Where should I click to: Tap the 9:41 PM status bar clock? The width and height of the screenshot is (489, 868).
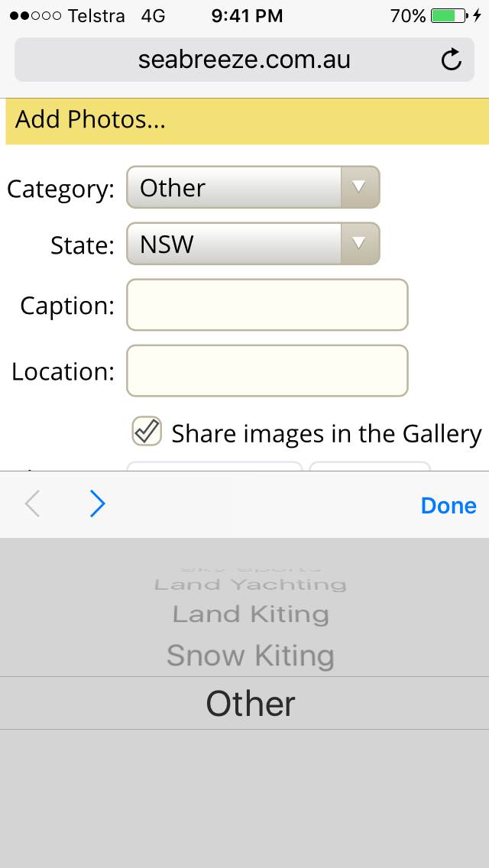247,15
